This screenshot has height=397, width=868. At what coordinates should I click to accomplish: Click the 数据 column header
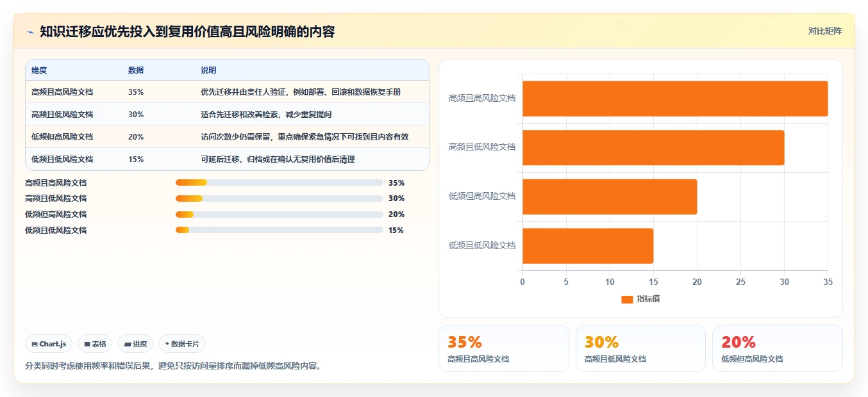[x=136, y=70]
